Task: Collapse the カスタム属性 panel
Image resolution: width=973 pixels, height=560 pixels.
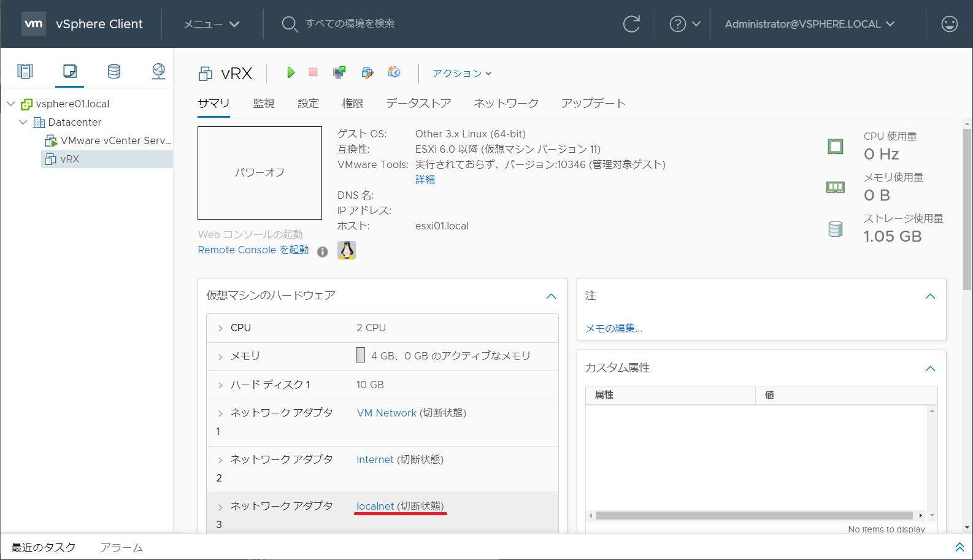Action: click(x=930, y=369)
